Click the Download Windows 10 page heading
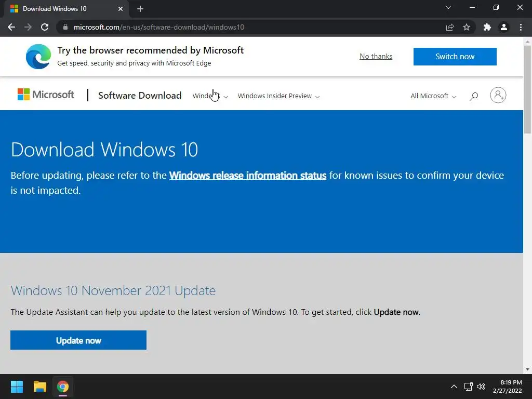The width and height of the screenshot is (532, 399). pos(104,150)
